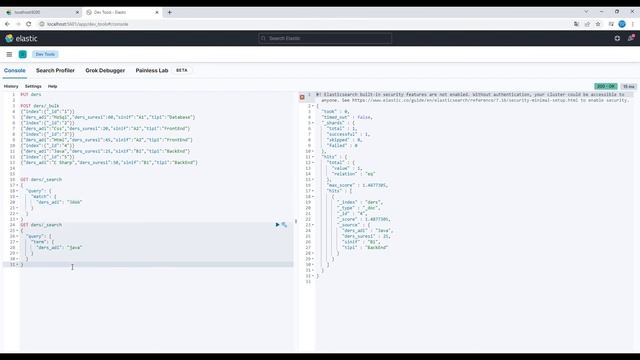Open the Kibana hamburger navigation menu

(9, 54)
